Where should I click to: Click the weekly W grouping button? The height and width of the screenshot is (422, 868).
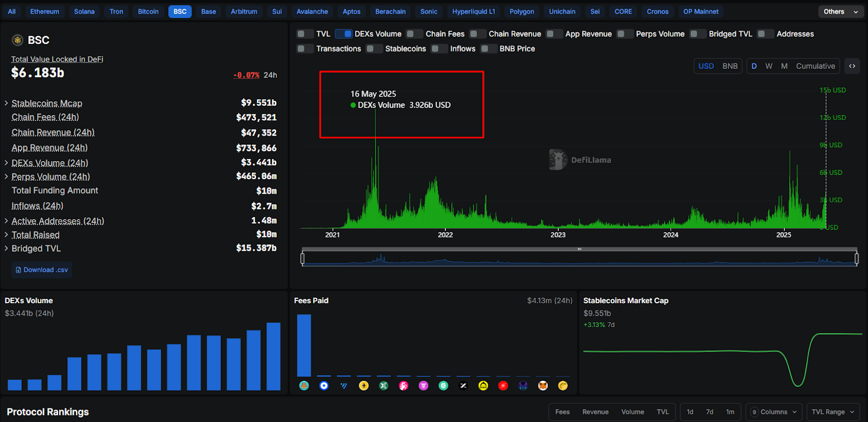[x=769, y=66]
